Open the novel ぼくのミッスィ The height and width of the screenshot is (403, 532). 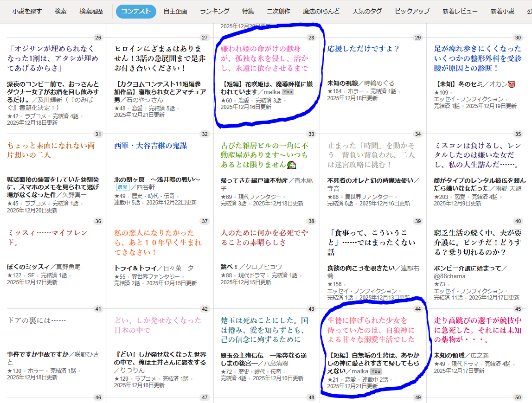28,267
